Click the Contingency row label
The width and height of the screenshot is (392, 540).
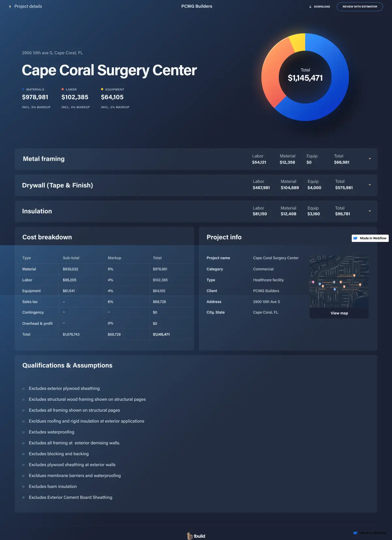(x=33, y=312)
